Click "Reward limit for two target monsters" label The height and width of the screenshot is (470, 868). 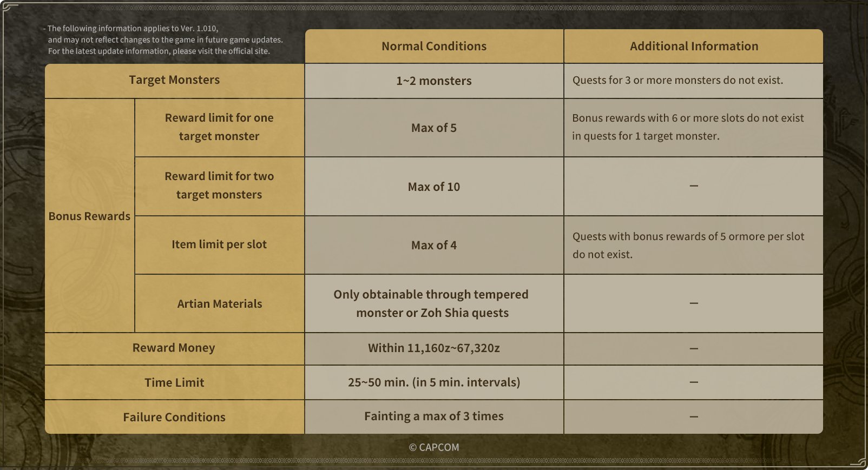(x=219, y=186)
